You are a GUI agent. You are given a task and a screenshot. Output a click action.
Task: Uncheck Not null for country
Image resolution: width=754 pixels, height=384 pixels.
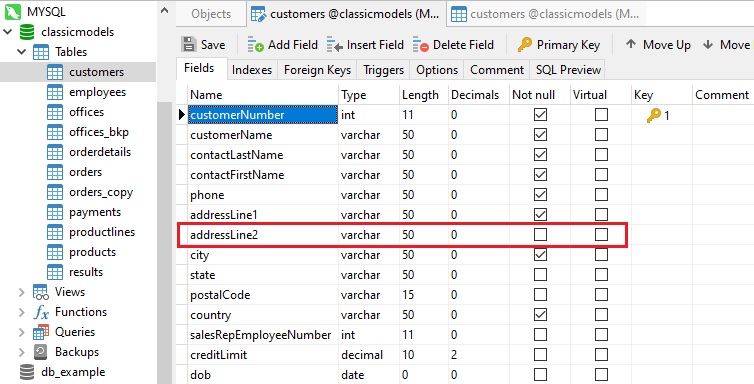pyautogui.click(x=540, y=315)
